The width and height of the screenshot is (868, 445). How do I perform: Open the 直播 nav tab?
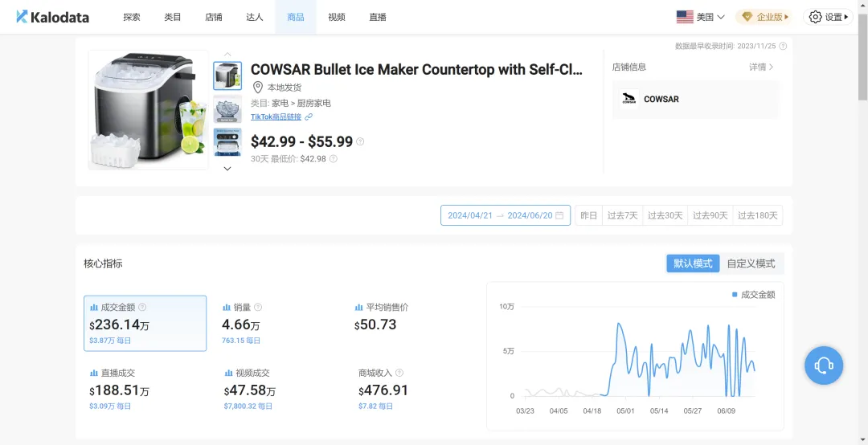point(378,17)
